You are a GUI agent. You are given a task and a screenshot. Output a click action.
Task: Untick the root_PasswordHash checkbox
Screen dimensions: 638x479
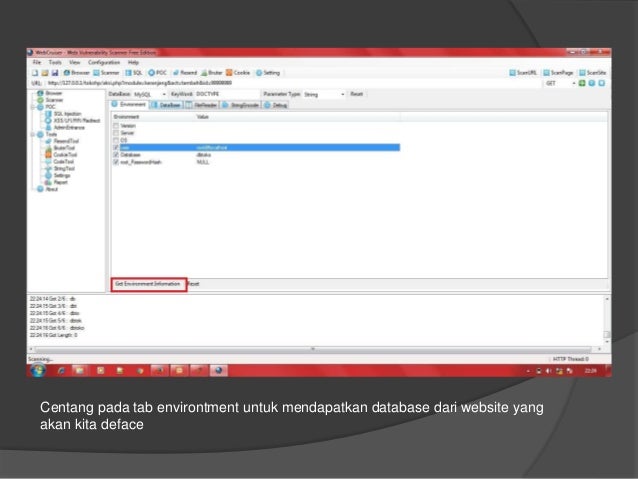click(x=116, y=162)
